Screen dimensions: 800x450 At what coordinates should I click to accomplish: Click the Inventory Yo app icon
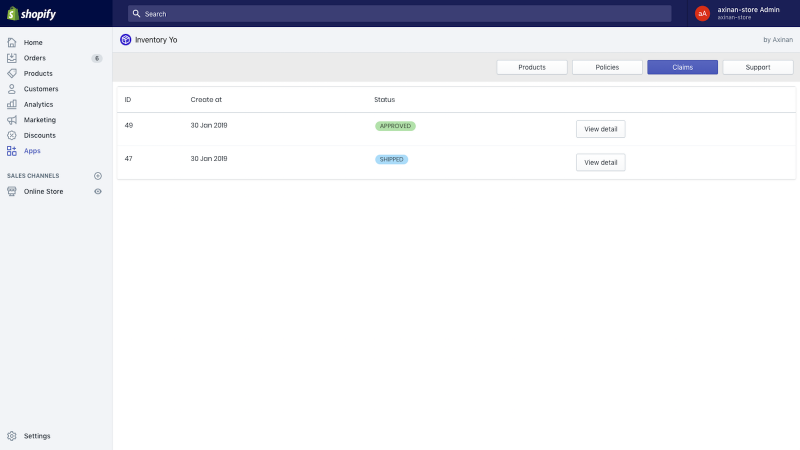(126, 40)
